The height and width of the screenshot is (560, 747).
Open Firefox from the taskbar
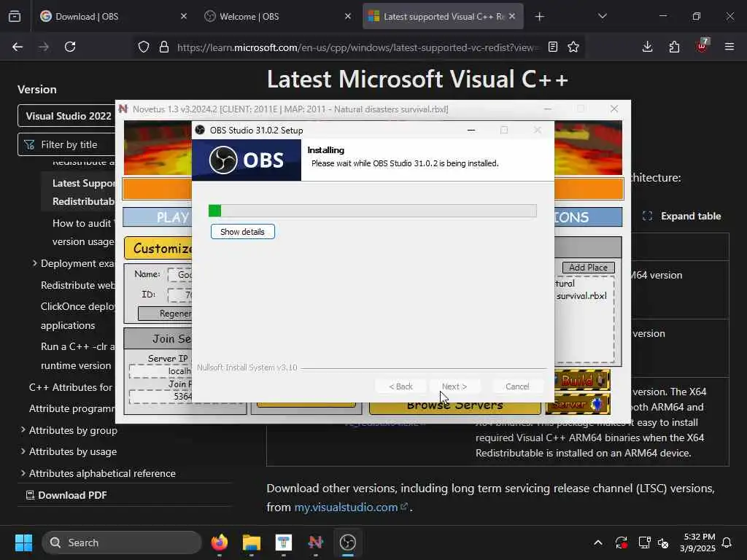219,542
